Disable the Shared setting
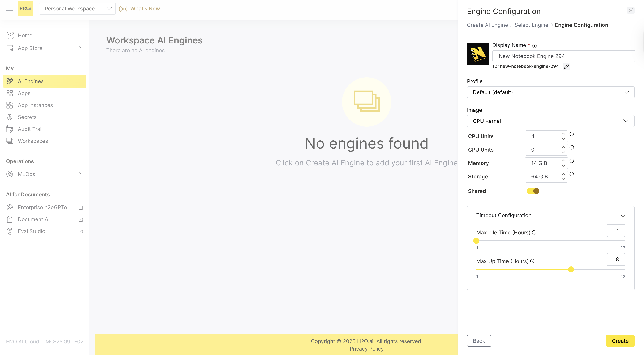644x355 pixels. [533, 191]
